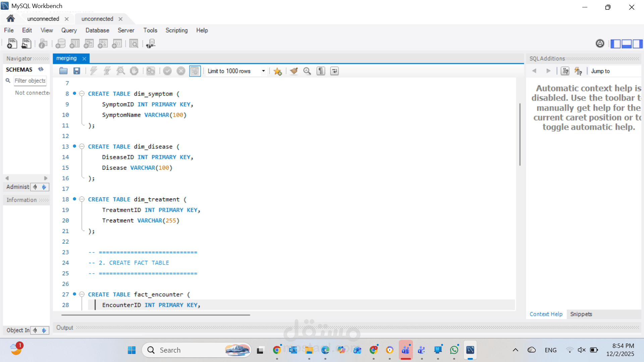The height and width of the screenshot is (362, 644).
Task: Switch to Snippets tab
Action: [x=581, y=314]
